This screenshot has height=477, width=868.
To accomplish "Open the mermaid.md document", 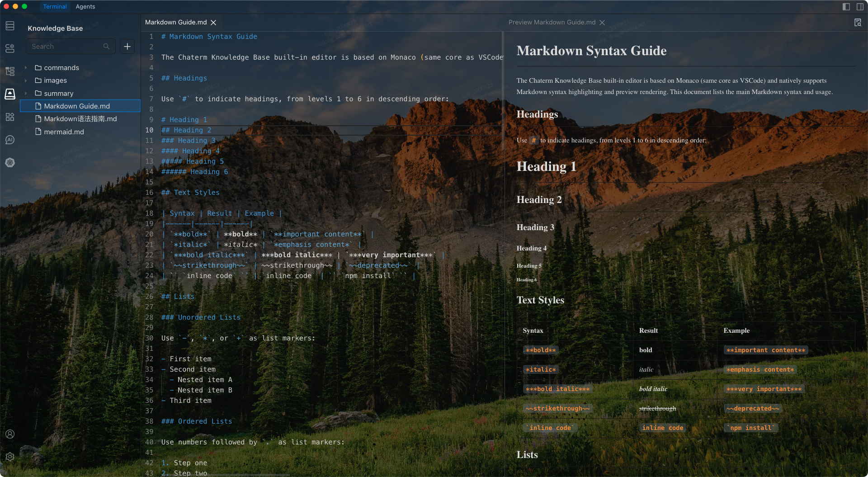I will 64,132.
